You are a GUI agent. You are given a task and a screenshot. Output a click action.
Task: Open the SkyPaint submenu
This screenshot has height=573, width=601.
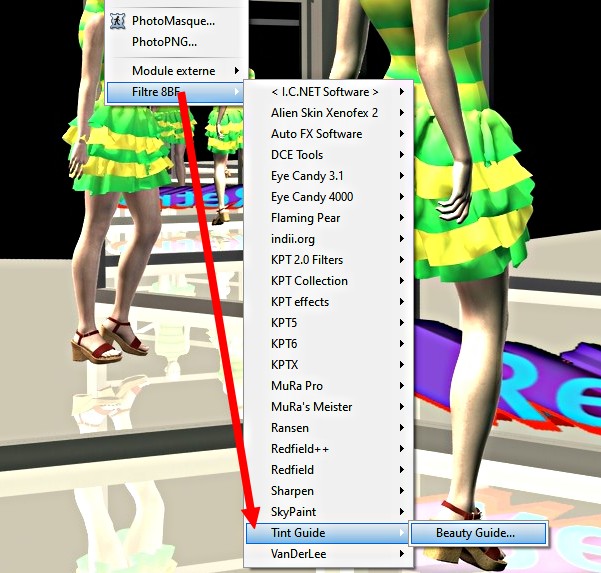[x=328, y=512]
